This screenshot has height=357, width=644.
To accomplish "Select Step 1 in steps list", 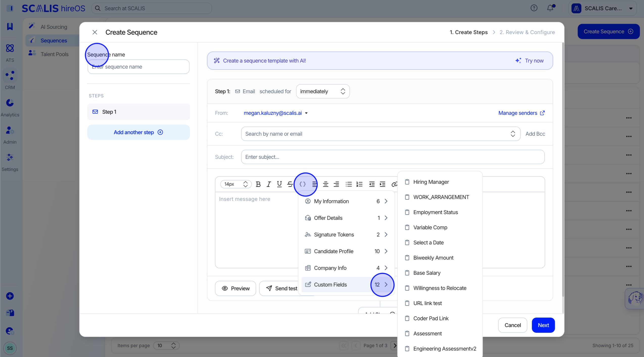I will [138, 112].
